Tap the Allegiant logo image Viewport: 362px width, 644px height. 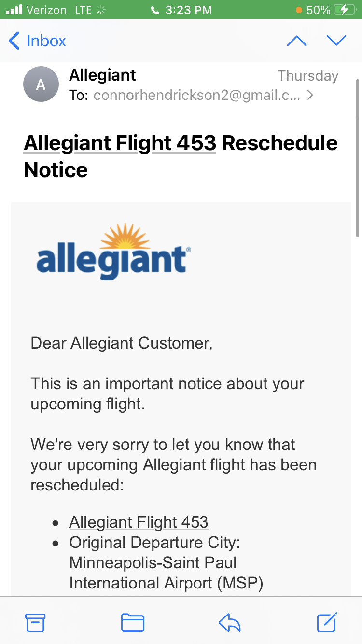pyautogui.click(x=114, y=252)
